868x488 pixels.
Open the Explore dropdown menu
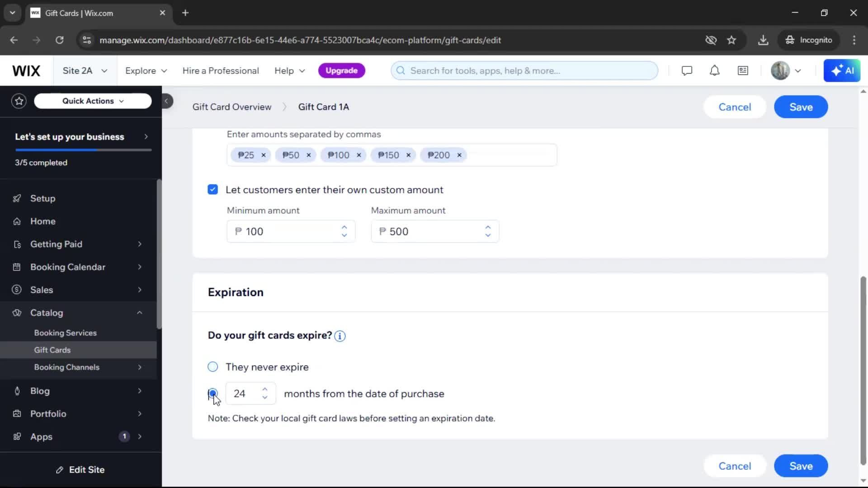(x=146, y=70)
